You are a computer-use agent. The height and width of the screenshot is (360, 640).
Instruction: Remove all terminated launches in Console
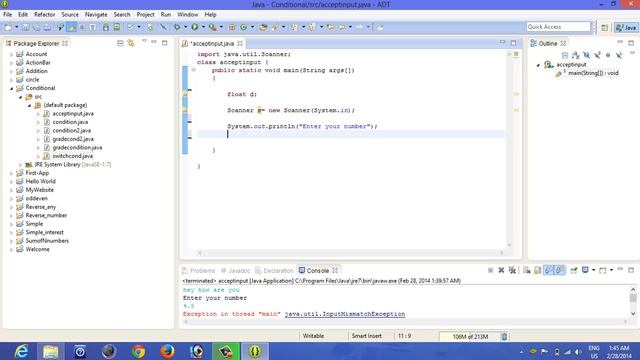pyautogui.click(x=512, y=270)
